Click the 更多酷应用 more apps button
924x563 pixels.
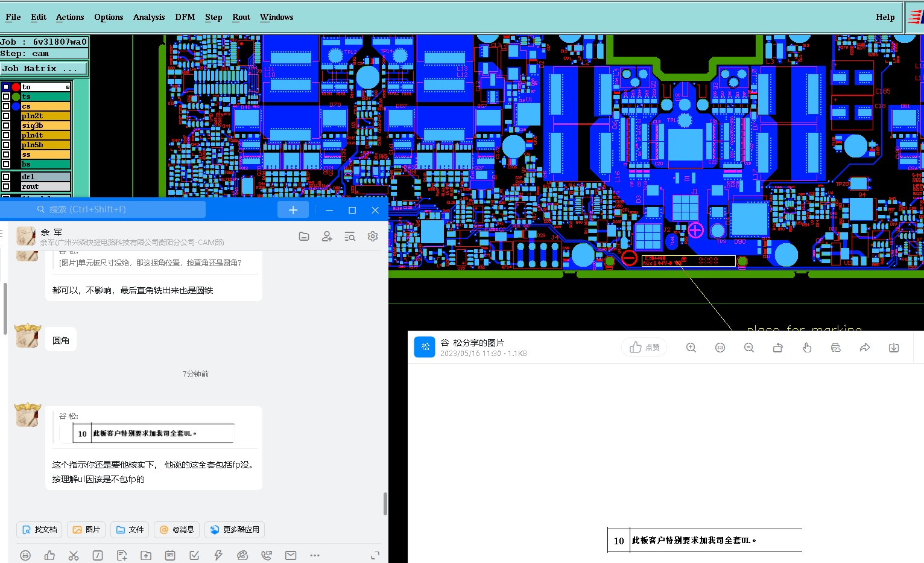point(235,530)
